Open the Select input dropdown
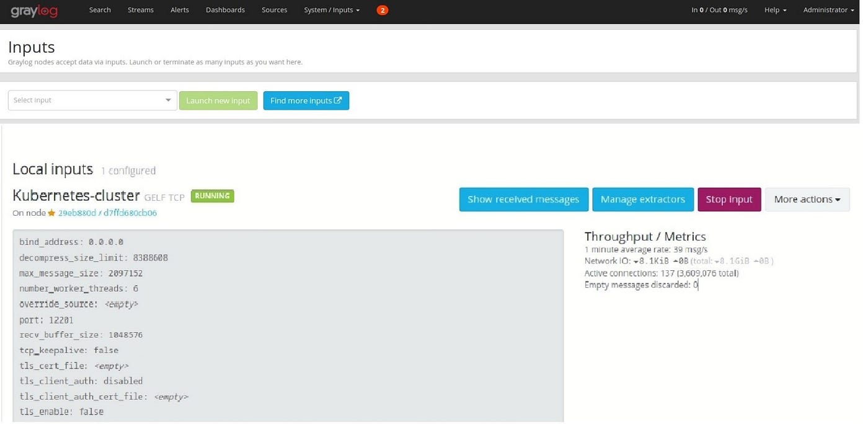This screenshot has height=424, width=868. point(92,100)
